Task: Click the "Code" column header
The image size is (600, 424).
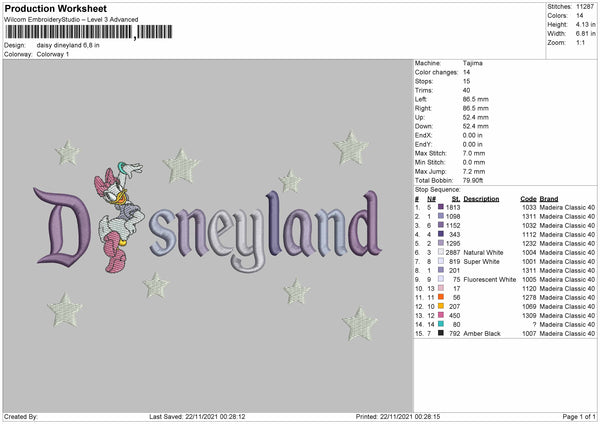Action: [x=528, y=199]
